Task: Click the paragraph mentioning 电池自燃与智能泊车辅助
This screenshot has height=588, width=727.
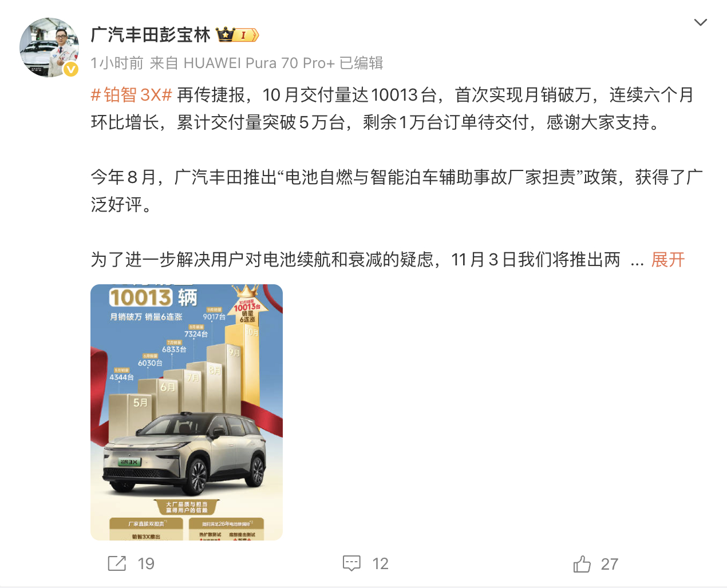Action: pos(397,190)
